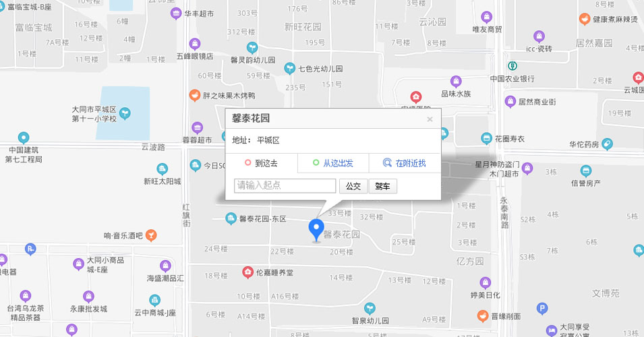644x337 pixels.
Task: Open the 在附近找 tab
Action: click(405, 163)
